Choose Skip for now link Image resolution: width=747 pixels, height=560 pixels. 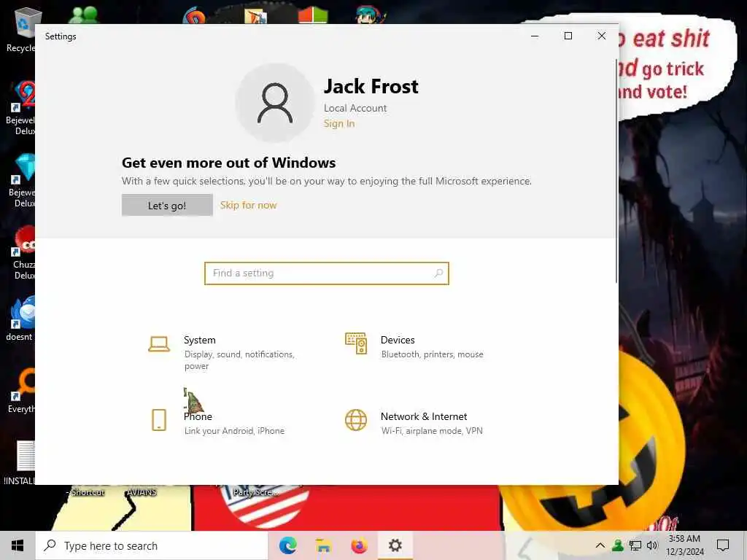248,205
